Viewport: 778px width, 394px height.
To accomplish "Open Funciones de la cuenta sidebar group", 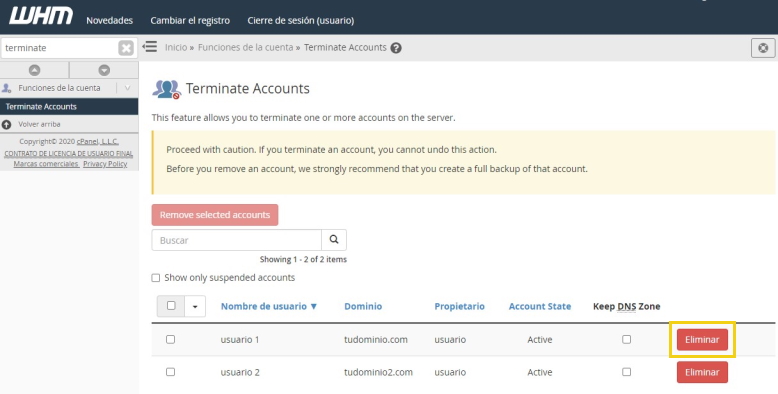I will (59, 88).
